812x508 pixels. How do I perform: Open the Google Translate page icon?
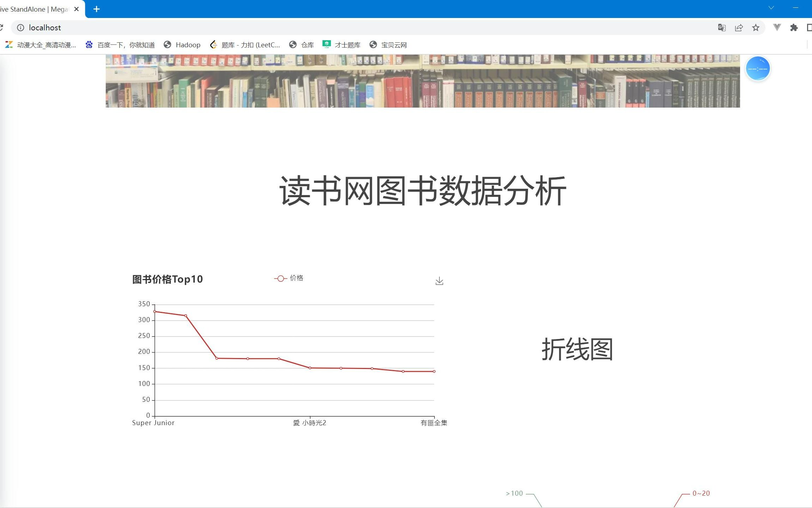click(721, 28)
